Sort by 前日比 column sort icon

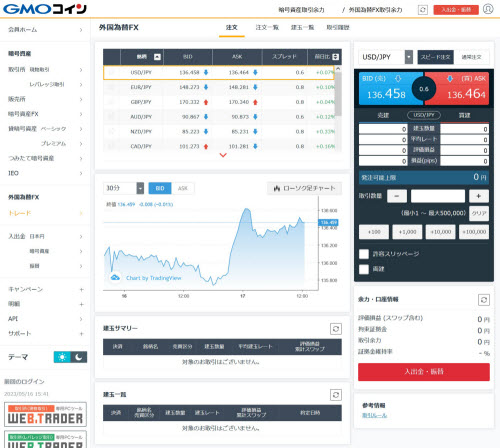(x=336, y=57)
